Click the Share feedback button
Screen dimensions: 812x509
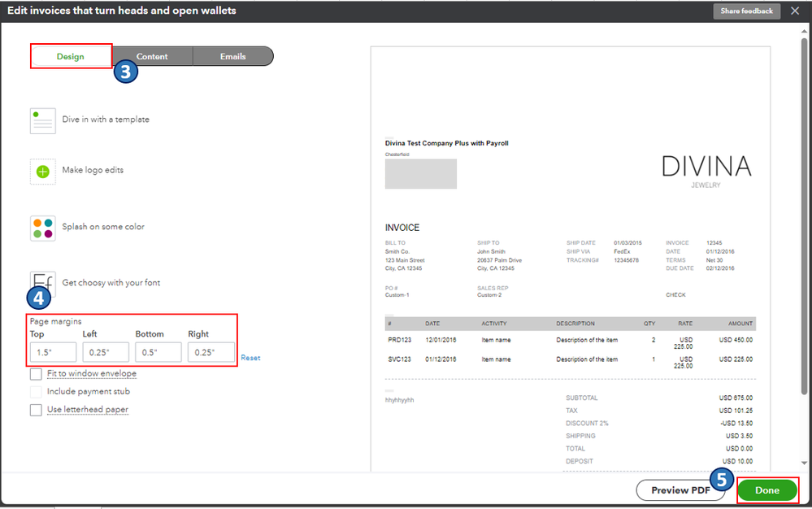point(747,11)
